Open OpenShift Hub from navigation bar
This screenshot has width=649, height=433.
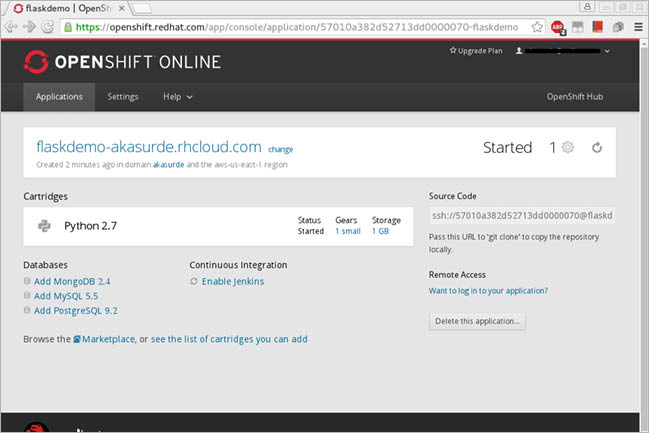(x=575, y=97)
